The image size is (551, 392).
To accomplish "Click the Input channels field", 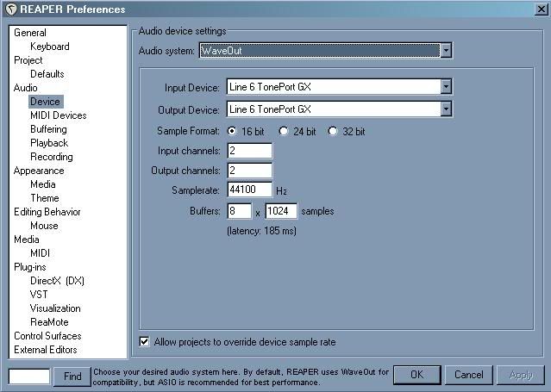I will pyautogui.click(x=250, y=151).
